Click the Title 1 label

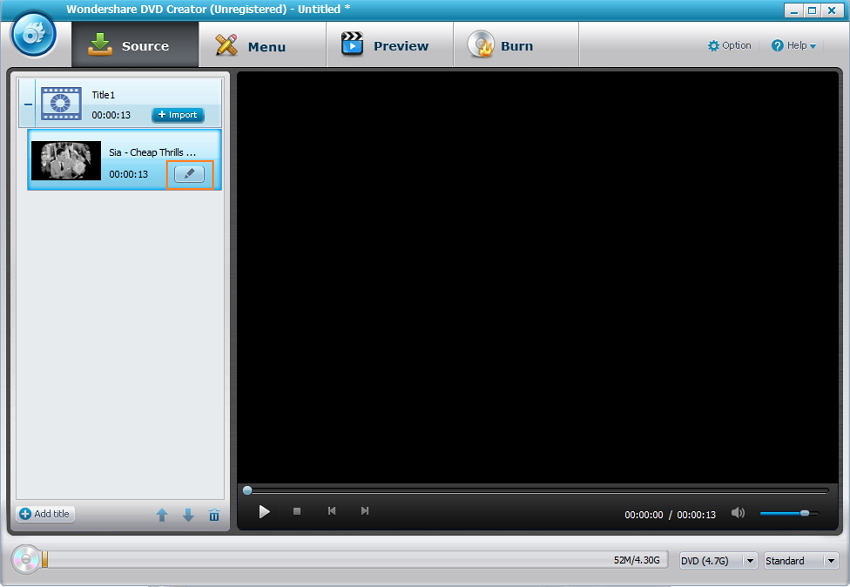click(103, 95)
